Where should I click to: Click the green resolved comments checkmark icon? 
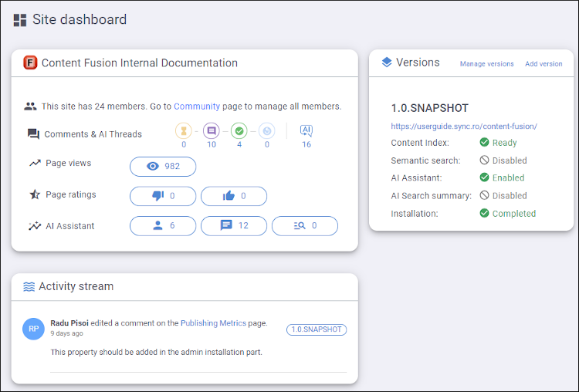click(239, 131)
